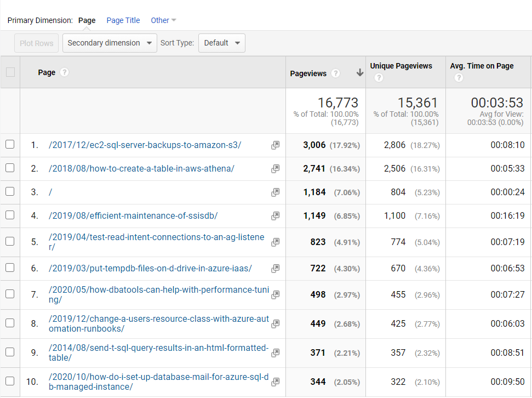The width and height of the screenshot is (532, 398).
Task: Click the help icon beside Pageviews header
Action: (x=335, y=72)
